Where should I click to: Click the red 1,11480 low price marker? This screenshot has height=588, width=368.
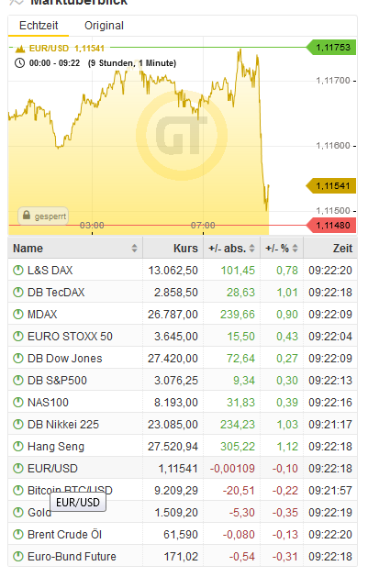click(331, 226)
